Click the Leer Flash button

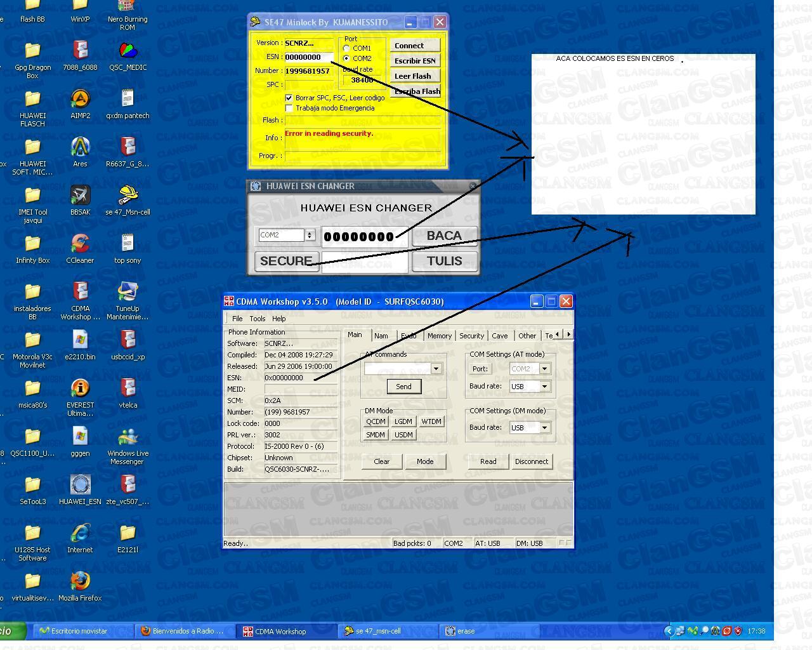click(415, 76)
